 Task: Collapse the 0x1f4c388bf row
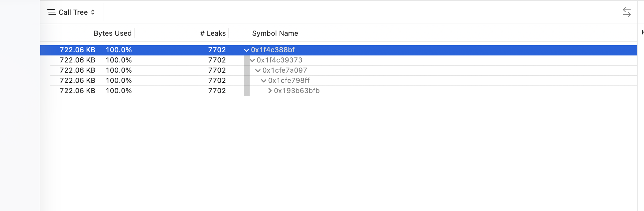pyautogui.click(x=246, y=50)
